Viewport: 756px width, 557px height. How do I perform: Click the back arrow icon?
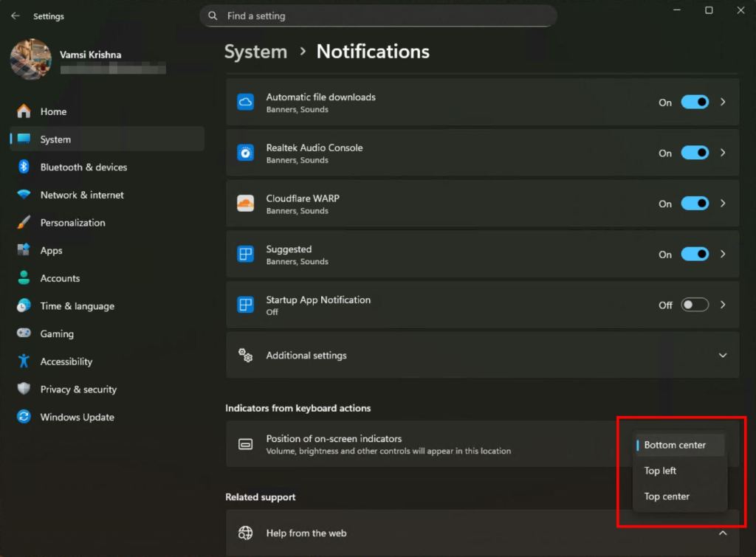(16, 16)
